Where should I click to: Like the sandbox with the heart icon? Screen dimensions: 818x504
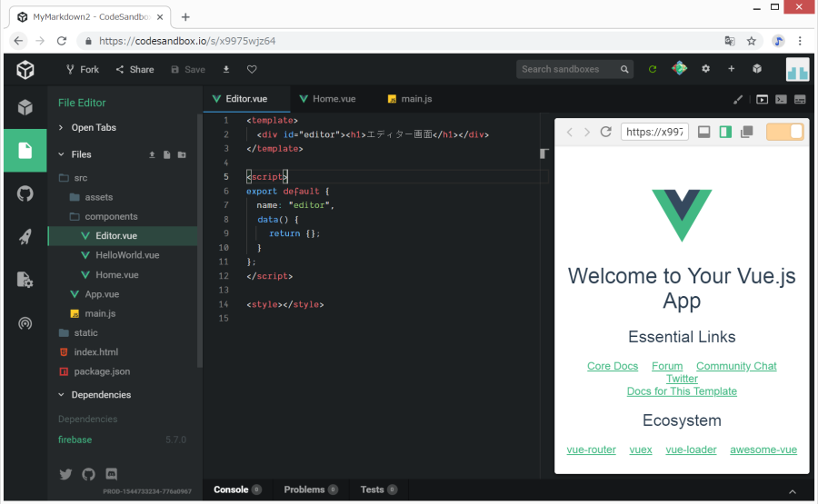pos(252,69)
